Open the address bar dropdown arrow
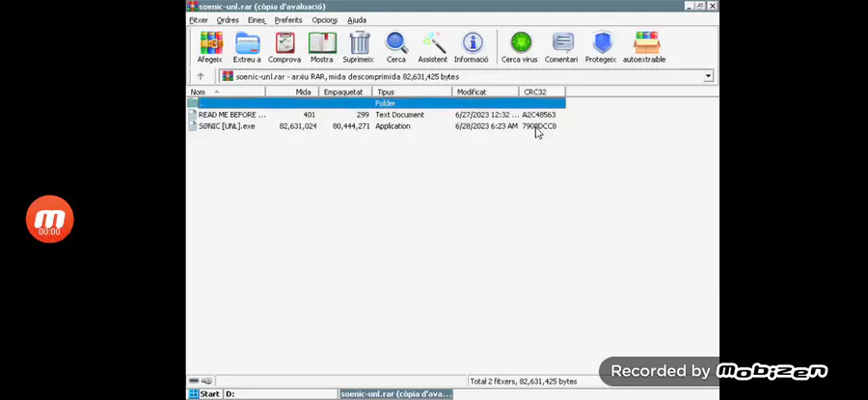Viewport: 868px width, 400px height. tap(708, 76)
